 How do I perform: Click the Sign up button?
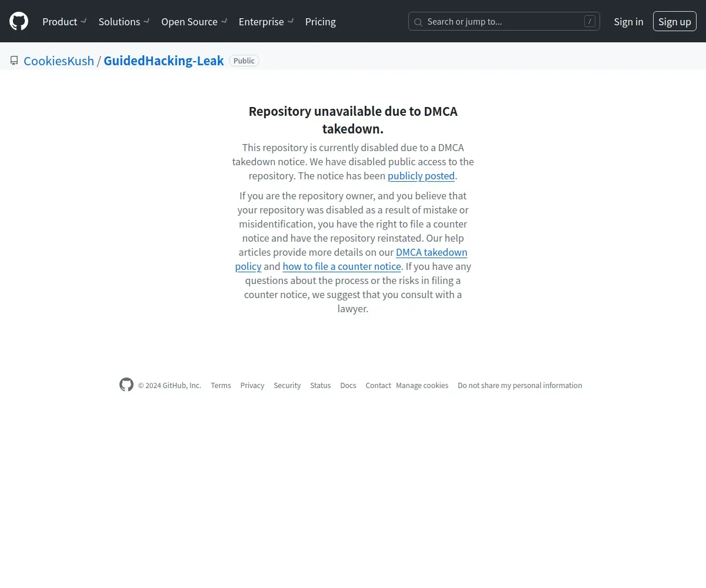pos(675,22)
